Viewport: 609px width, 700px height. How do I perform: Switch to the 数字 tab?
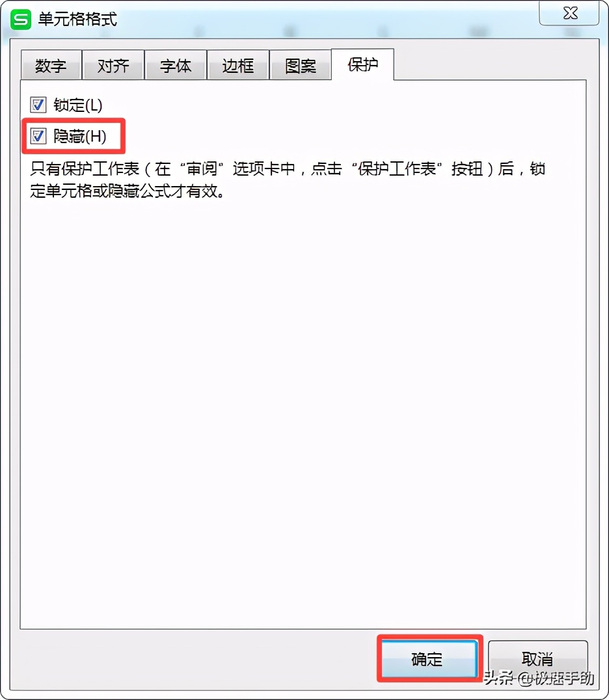(51, 65)
